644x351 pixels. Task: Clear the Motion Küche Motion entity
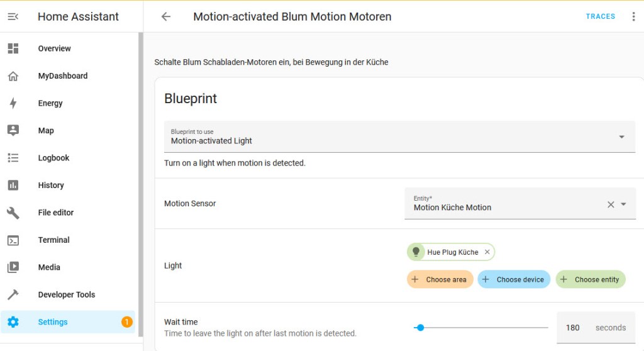[x=610, y=204]
